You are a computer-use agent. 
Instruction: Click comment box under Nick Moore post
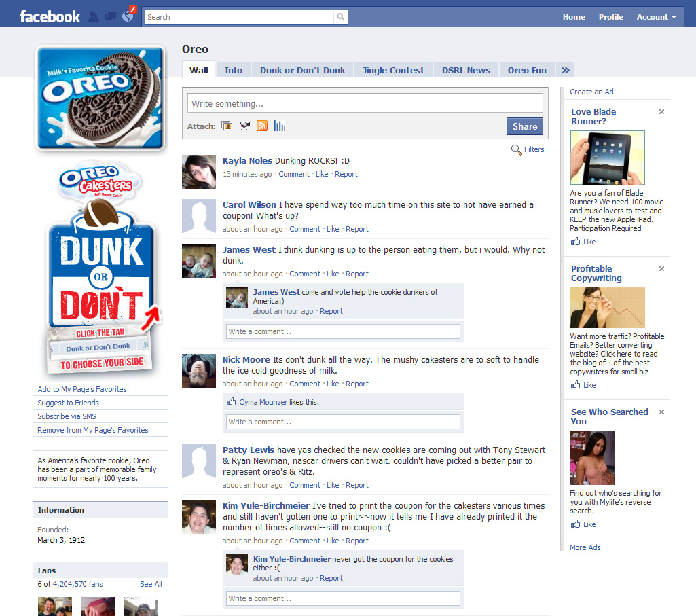343,422
